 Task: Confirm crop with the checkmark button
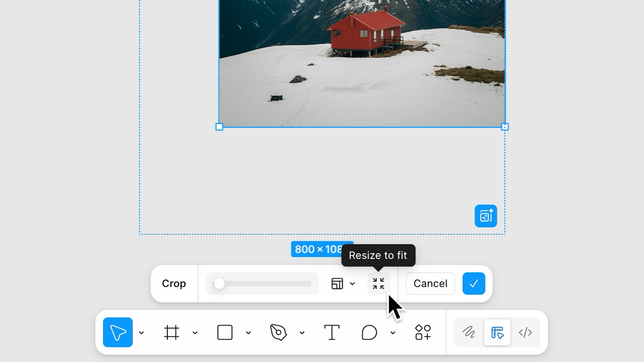click(x=473, y=283)
